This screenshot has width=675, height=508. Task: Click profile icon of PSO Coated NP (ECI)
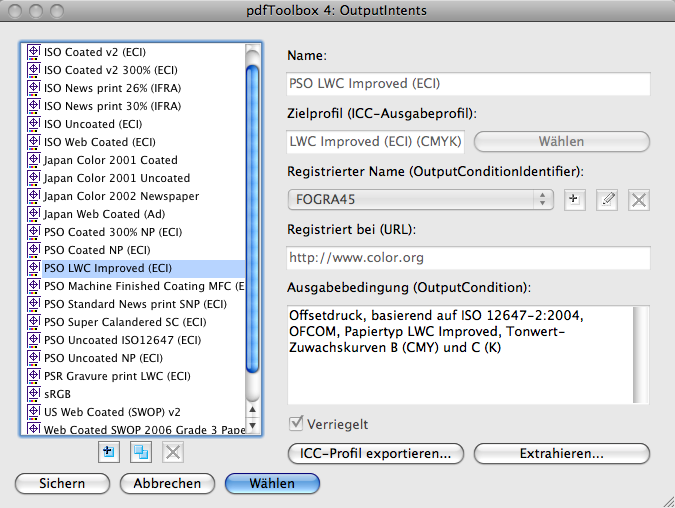tap(34, 250)
